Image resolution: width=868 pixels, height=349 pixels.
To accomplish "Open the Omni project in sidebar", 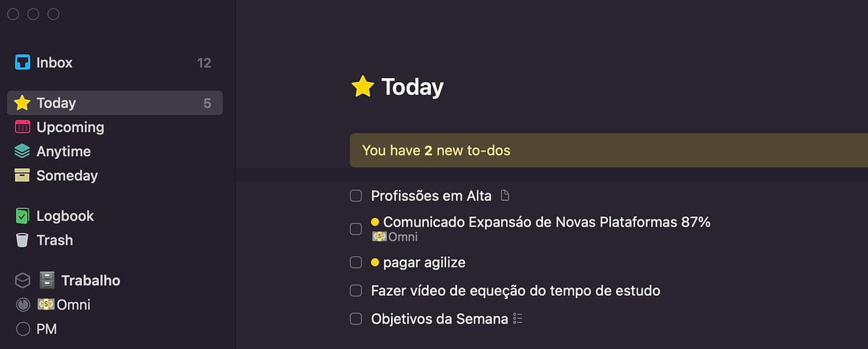I will click(x=64, y=305).
